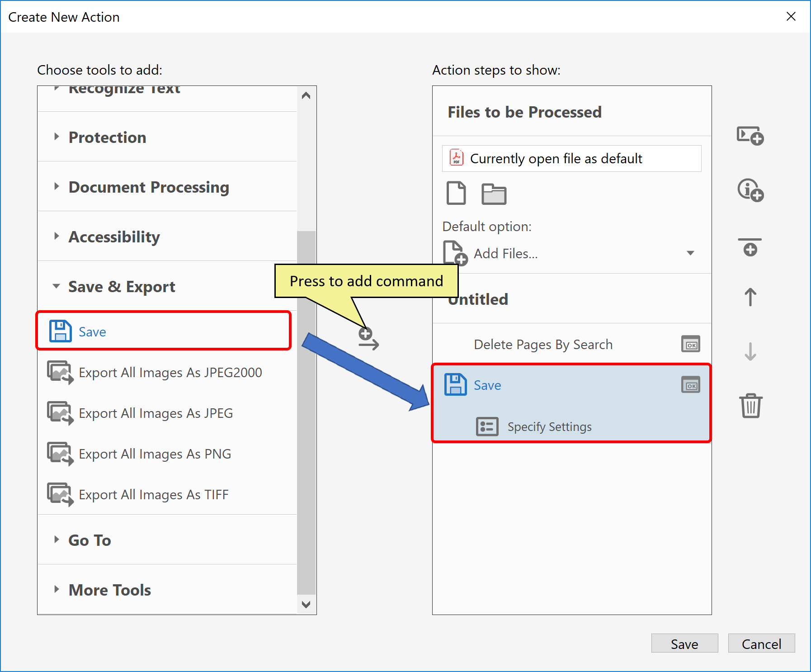Image resolution: width=811 pixels, height=672 pixels.
Task: Click the add new panel icon
Action: (x=749, y=136)
